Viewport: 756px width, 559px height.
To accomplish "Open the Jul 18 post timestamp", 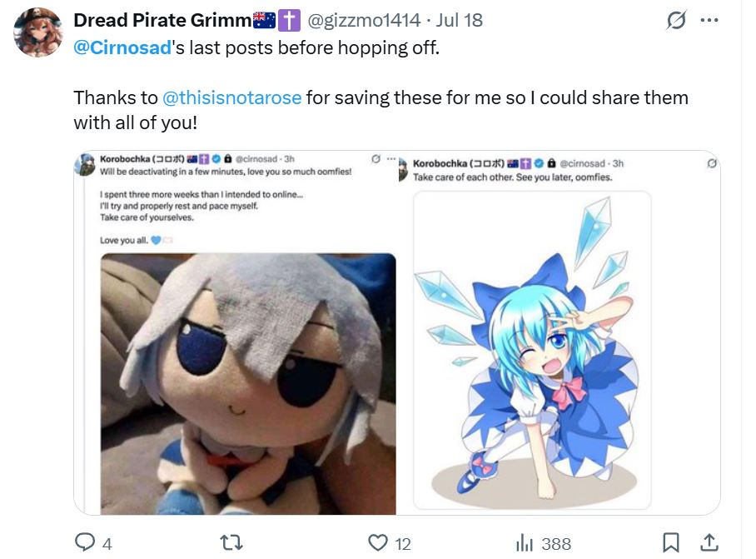I will coord(460,20).
